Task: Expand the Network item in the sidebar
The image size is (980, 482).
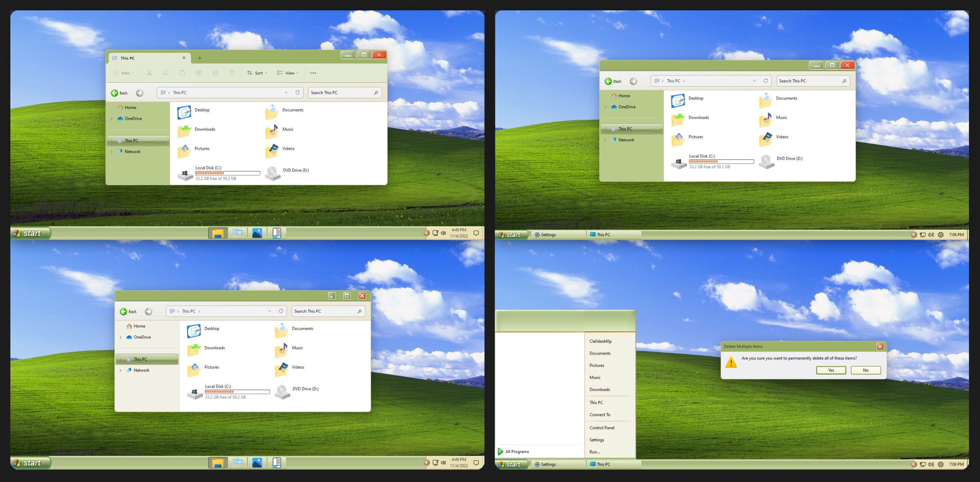Action: point(111,152)
